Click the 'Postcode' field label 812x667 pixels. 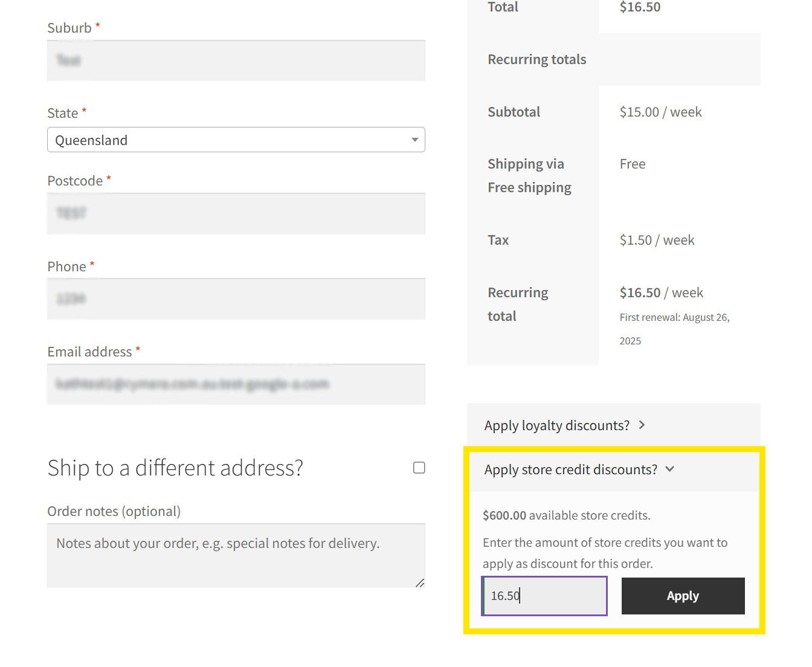75,181
